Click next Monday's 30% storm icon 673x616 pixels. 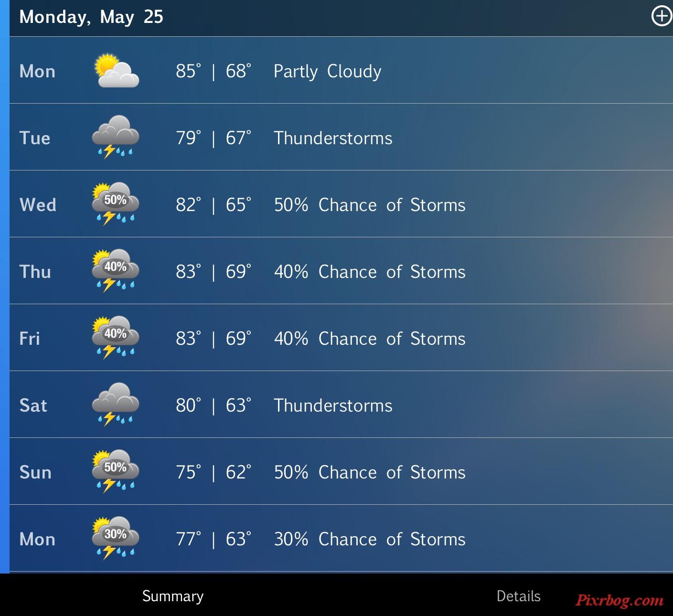(x=115, y=538)
